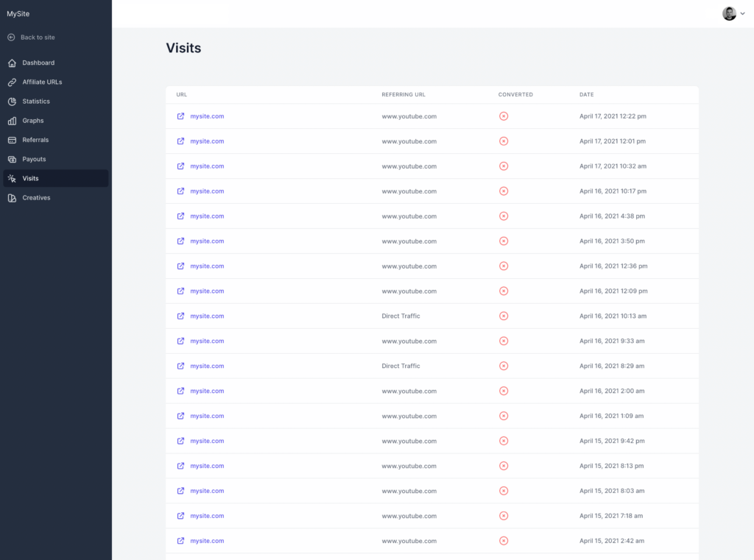Click the REFERRING URL column header
The width and height of the screenshot is (754, 560).
pyautogui.click(x=404, y=95)
